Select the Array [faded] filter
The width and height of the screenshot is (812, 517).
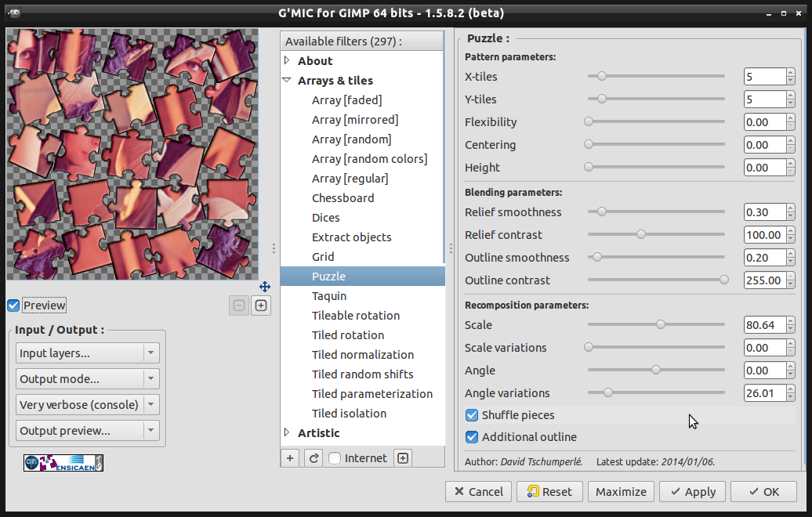coord(346,100)
